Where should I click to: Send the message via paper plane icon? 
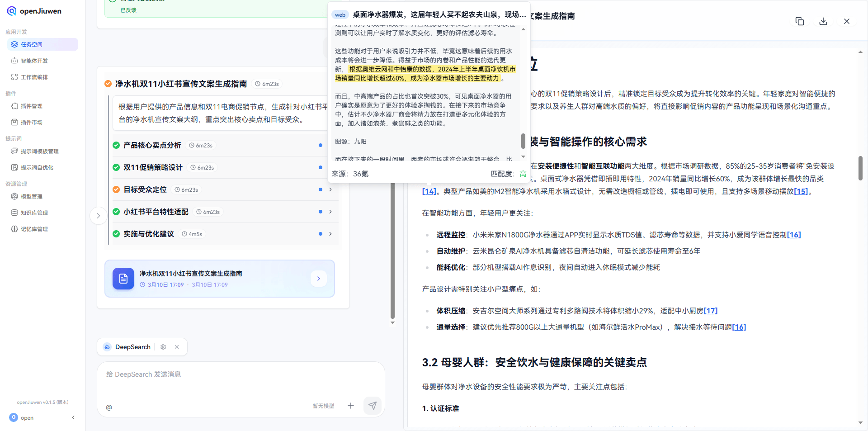(372, 405)
